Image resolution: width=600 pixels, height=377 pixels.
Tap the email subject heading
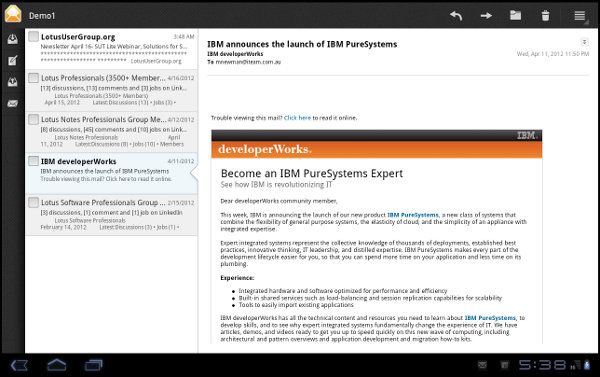[302, 44]
